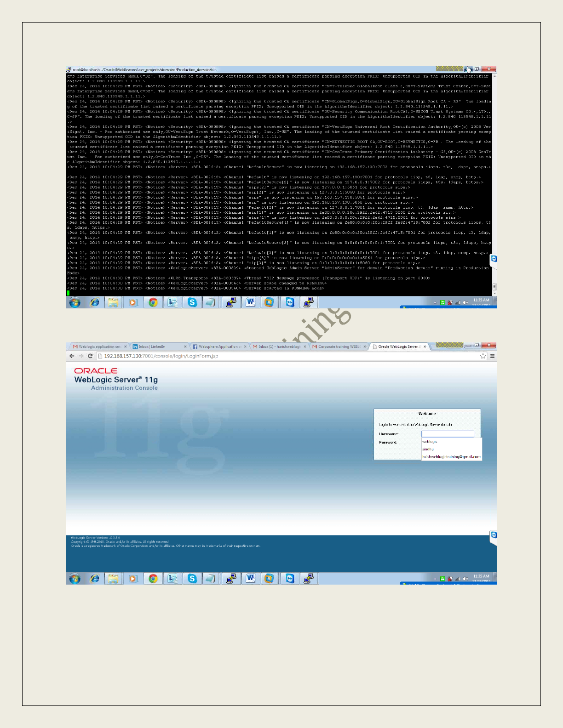
Task: Bookmark this page with the star icon
Action: (483, 356)
